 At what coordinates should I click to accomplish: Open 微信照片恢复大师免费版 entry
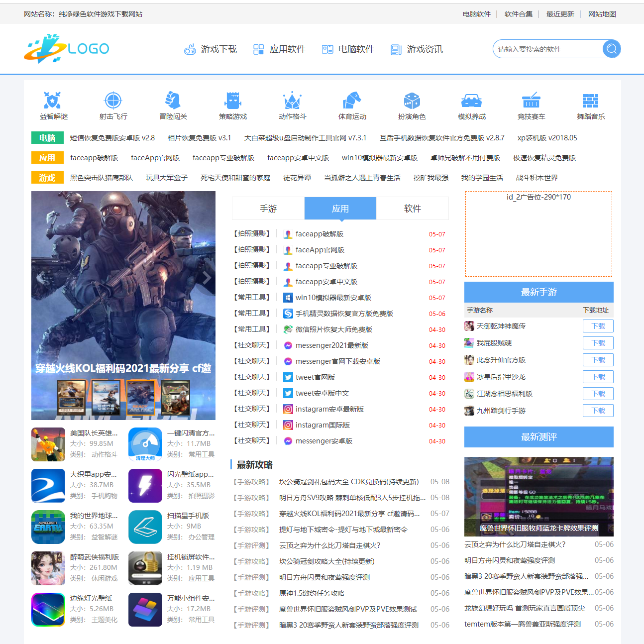[334, 329]
